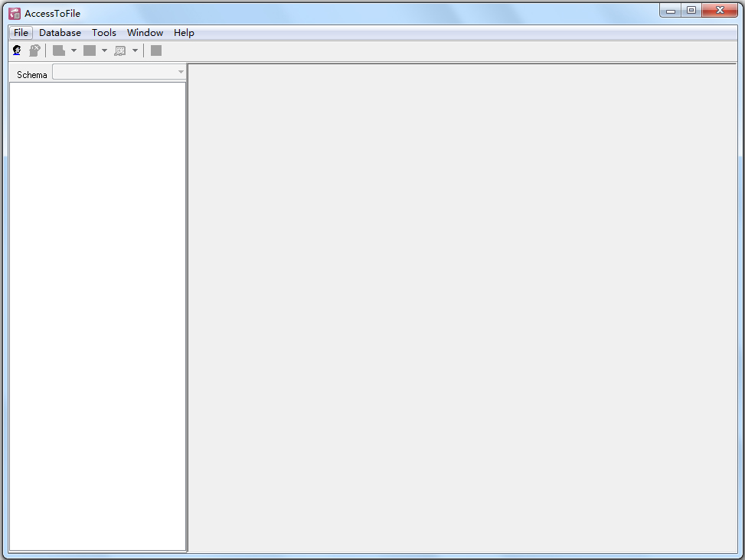Maximize the AccessToFile window

click(x=691, y=11)
